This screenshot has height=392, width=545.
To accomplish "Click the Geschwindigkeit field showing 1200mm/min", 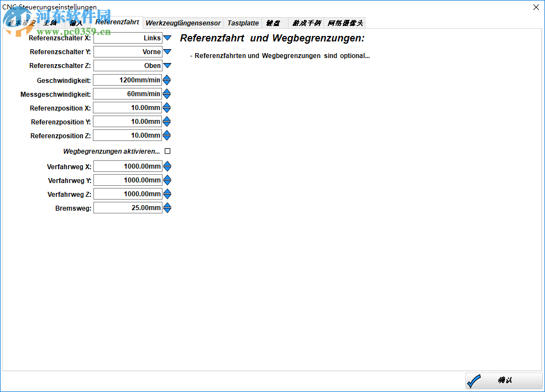I will click(x=127, y=80).
